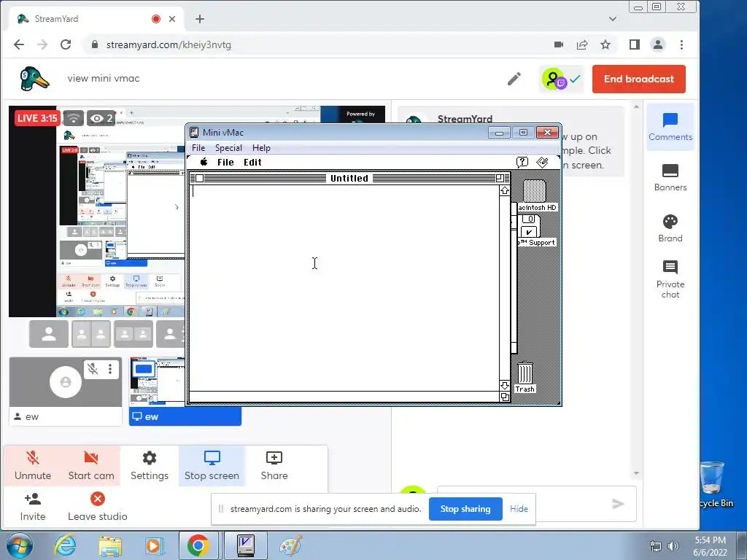The height and width of the screenshot is (560, 747).
Task: Open Windows Start menu
Action: pyautogui.click(x=18, y=545)
